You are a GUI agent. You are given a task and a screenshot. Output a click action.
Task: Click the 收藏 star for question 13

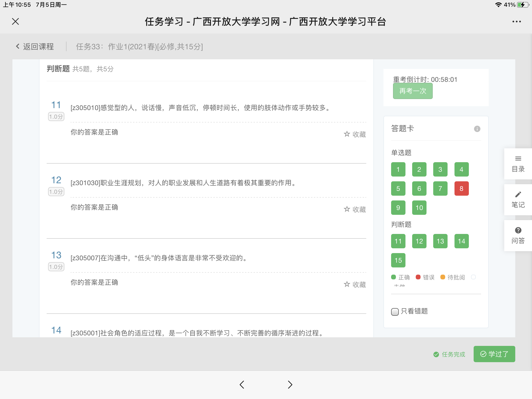click(x=347, y=284)
